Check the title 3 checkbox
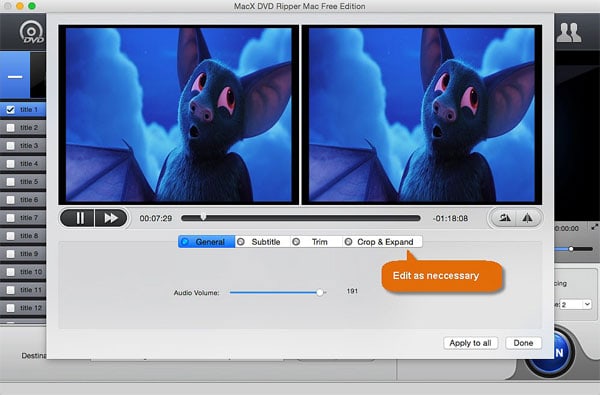The width and height of the screenshot is (600, 395). click(11, 146)
